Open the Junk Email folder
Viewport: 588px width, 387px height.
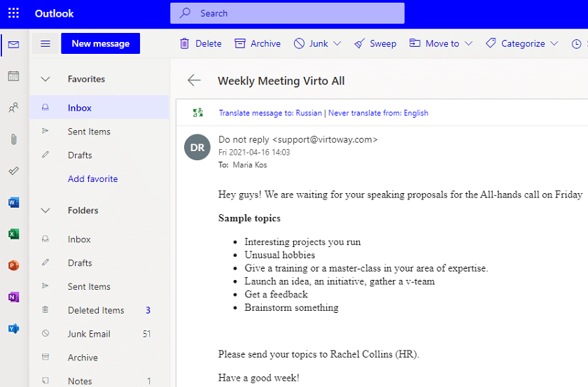click(x=99, y=334)
